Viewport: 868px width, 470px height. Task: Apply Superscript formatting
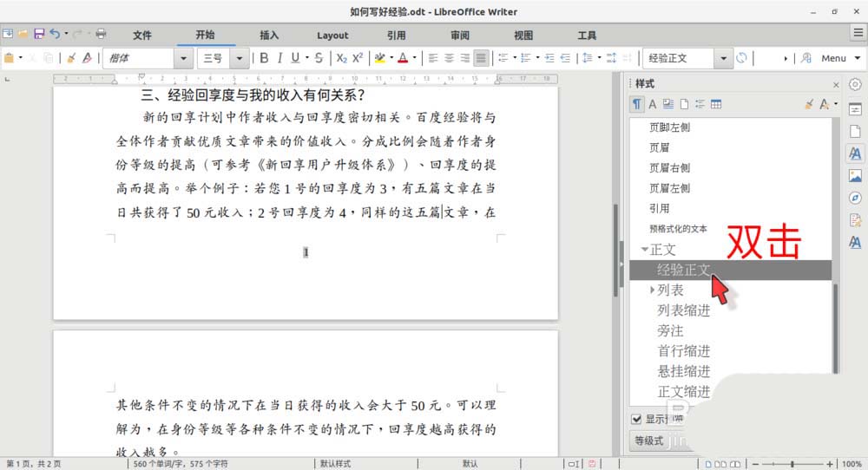pos(358,57)
